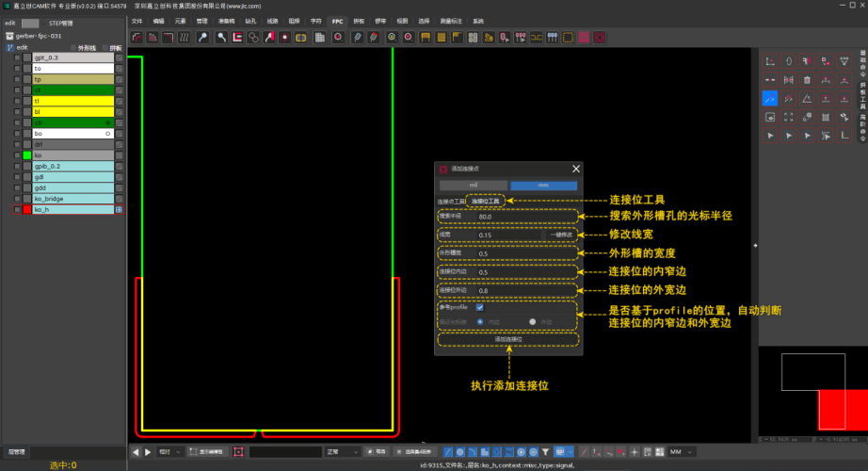Open the 正常 mode dropdown in bottom toolbar
The width and height of the screenshot is (868, 471).
tap(343, 452)
